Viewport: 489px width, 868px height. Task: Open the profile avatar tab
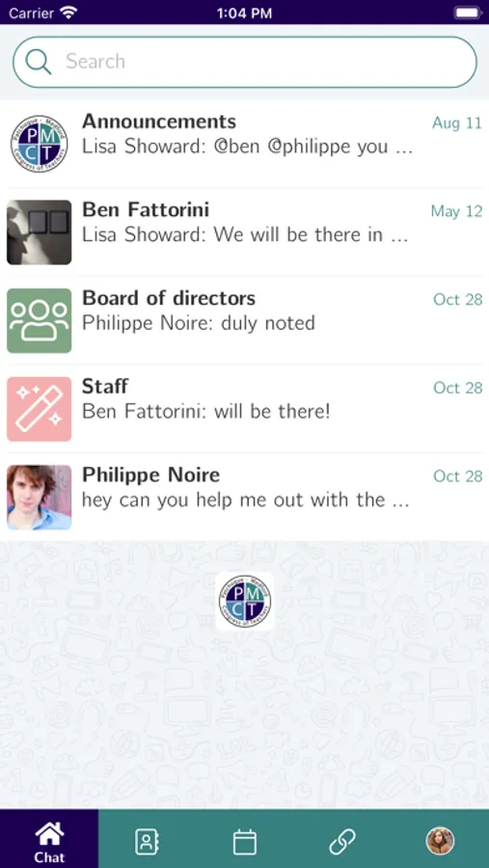(440, 841)
